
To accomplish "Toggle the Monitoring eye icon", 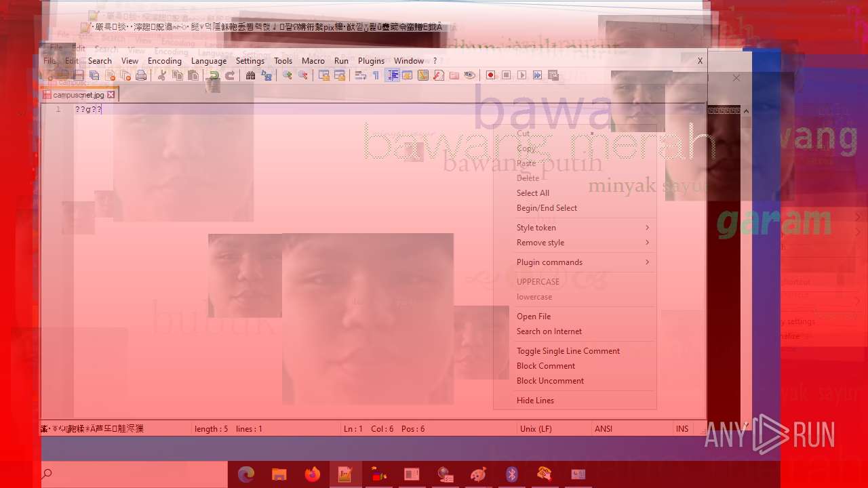I will click(x=469, y=75).
